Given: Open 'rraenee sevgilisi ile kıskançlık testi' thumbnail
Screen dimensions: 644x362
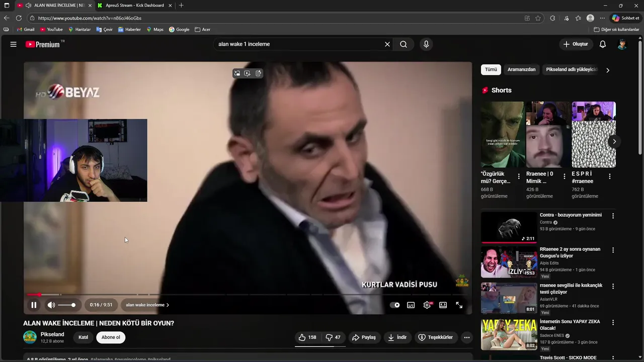Looking at the screenshot, I should (x=509, y=298).
